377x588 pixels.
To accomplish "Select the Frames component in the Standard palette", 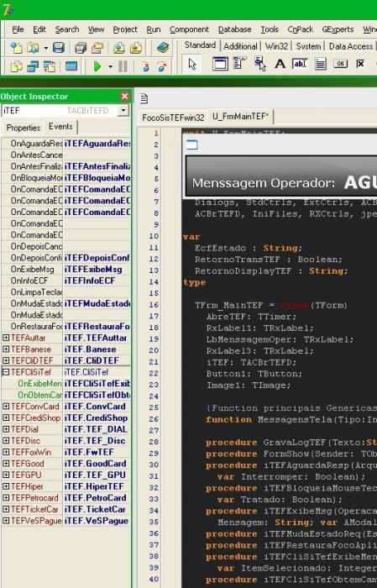I will click(x=220, y=64).
